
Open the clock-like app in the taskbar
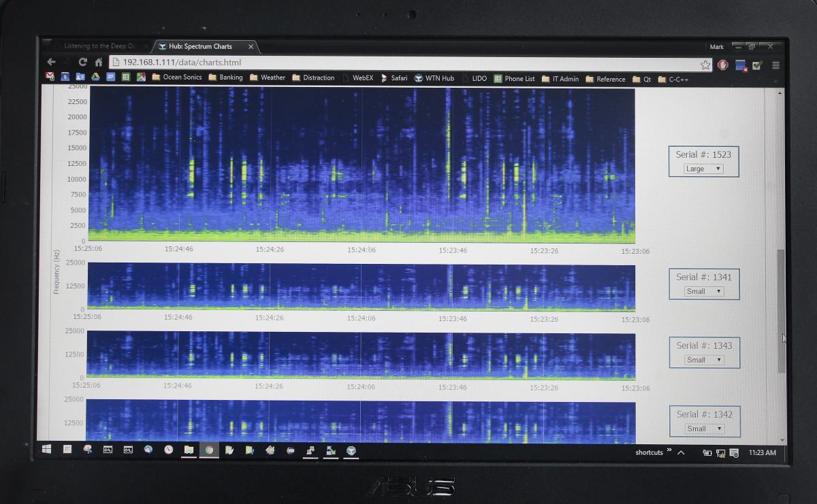click(x=168, y=450)
